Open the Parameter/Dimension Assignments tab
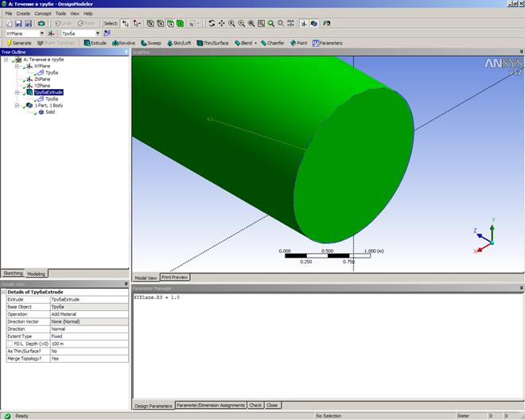The height and width of the screenshot is (420, 525). pos(210,405)
